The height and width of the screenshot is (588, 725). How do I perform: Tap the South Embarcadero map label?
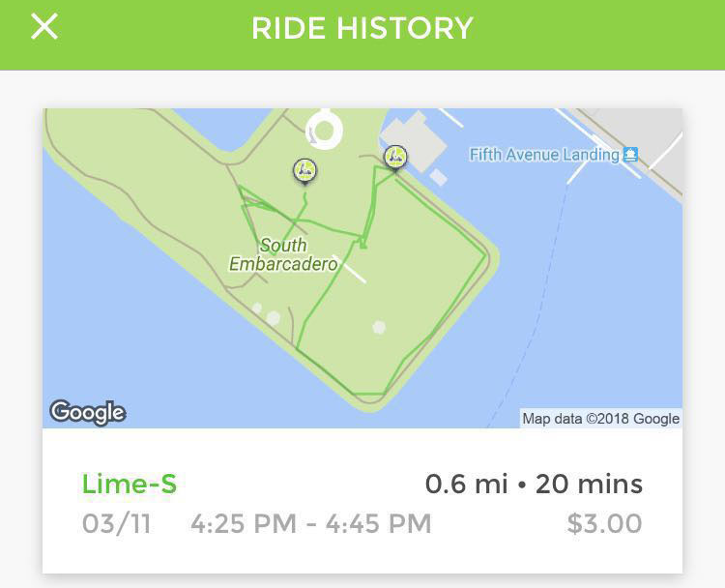[283, 254]
